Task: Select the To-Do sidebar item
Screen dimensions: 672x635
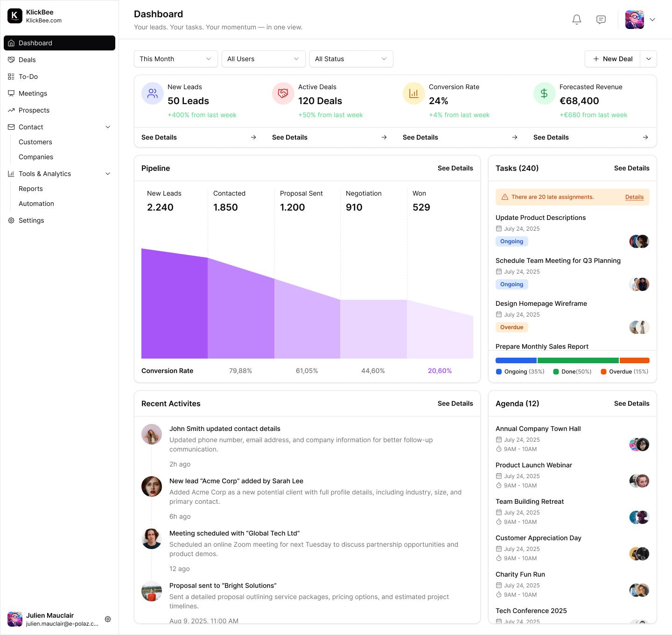Action: (28, 77)
